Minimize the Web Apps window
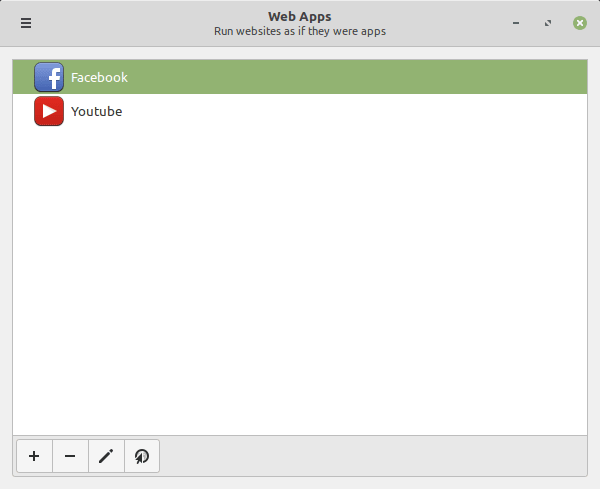Screen dimensions: 600x489 point(516,23)
